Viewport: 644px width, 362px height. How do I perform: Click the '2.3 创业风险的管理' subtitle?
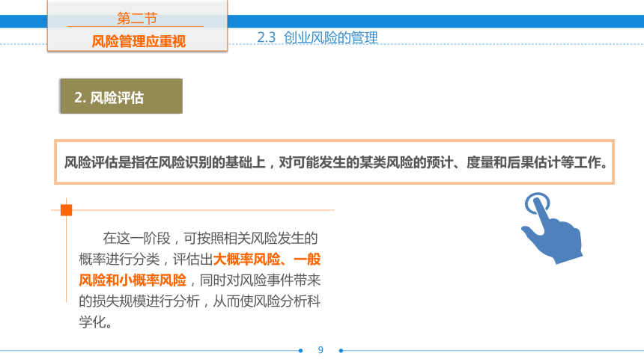tap(318, 37)
